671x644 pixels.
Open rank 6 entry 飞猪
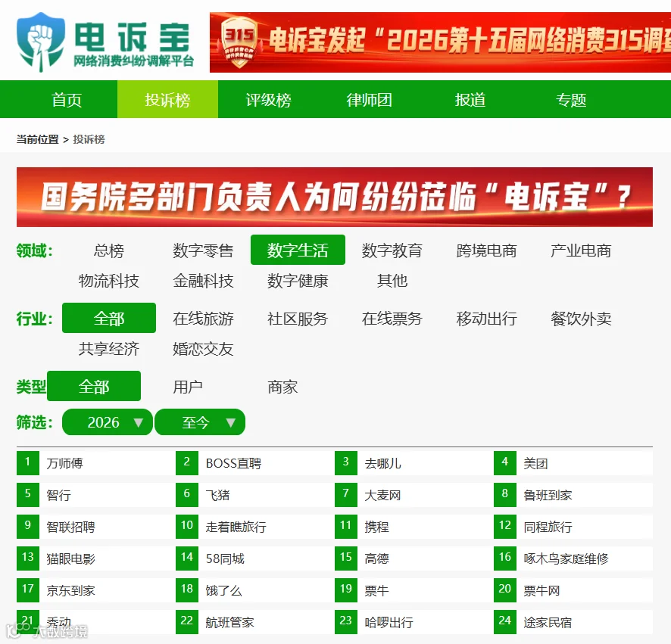click(218, 495)
